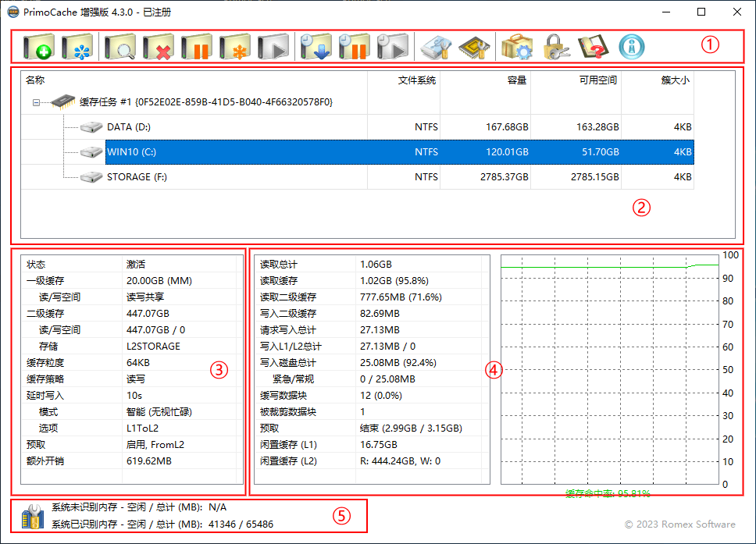
Task: Click the blue snowflake quick cache icon
Action: click(77, 47)
